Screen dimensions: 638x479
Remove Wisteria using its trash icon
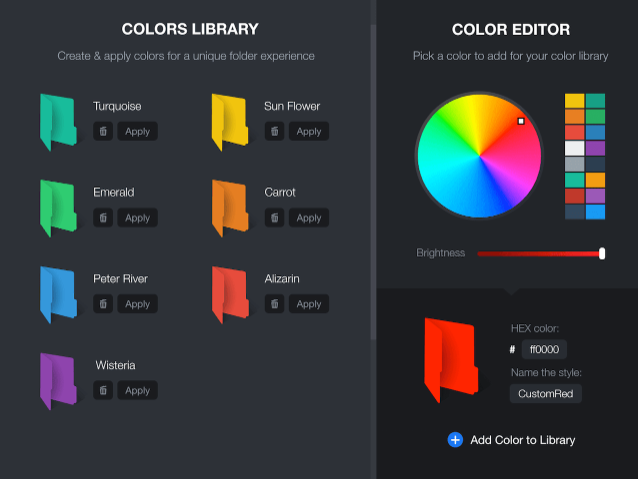click(x=103, y=390)
